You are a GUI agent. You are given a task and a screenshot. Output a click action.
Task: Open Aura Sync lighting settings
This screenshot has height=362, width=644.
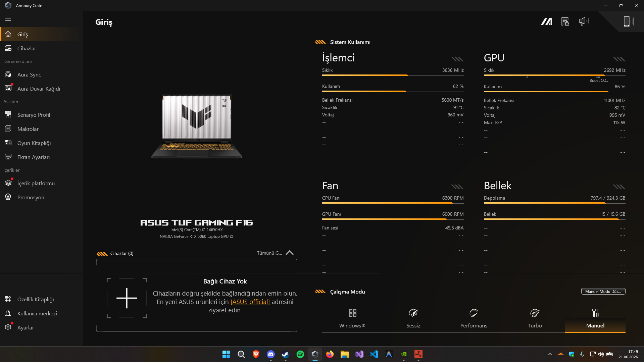(x=42, y=74)
